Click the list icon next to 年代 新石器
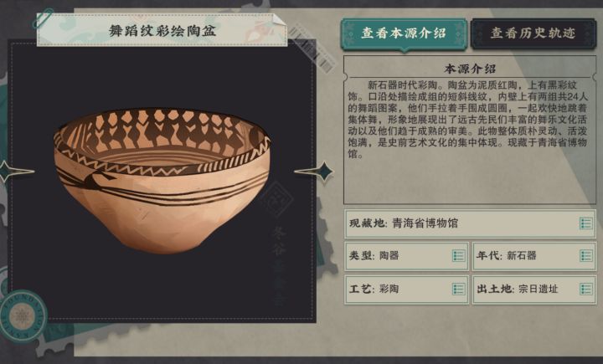603x364 pixels. [x=585, y=255]
